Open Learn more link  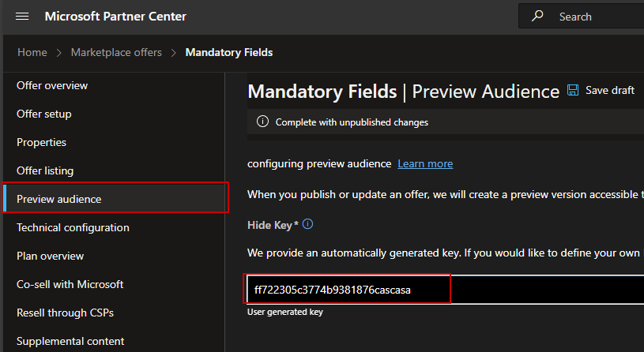(x=425, y=163)
